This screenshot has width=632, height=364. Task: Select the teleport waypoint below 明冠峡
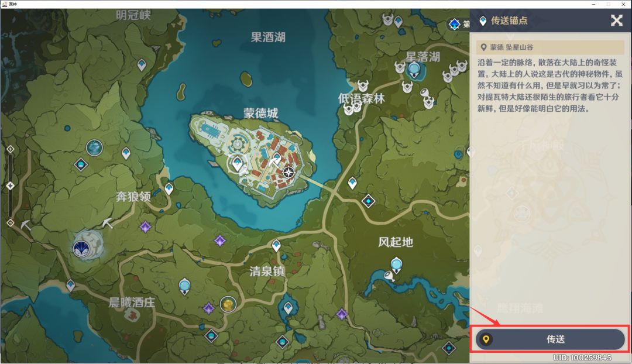pyautogui.click(x=142, y=64)
